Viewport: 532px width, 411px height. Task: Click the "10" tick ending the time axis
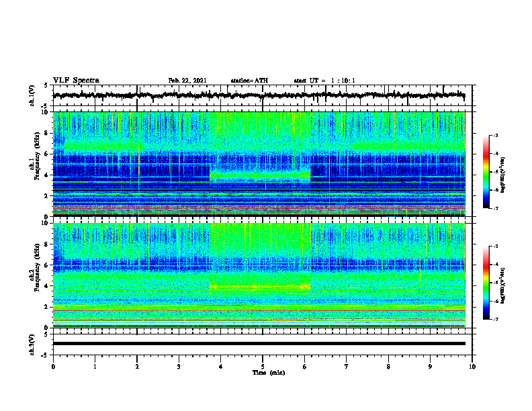tap(472, 367)
